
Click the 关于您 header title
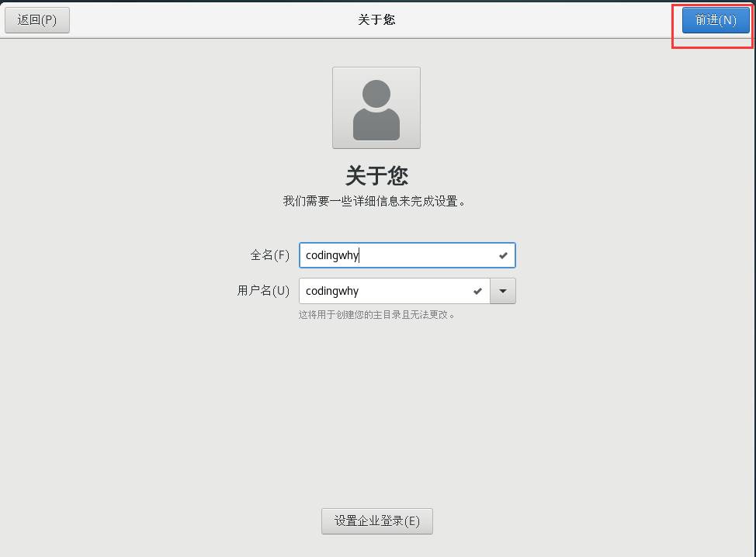376,176
